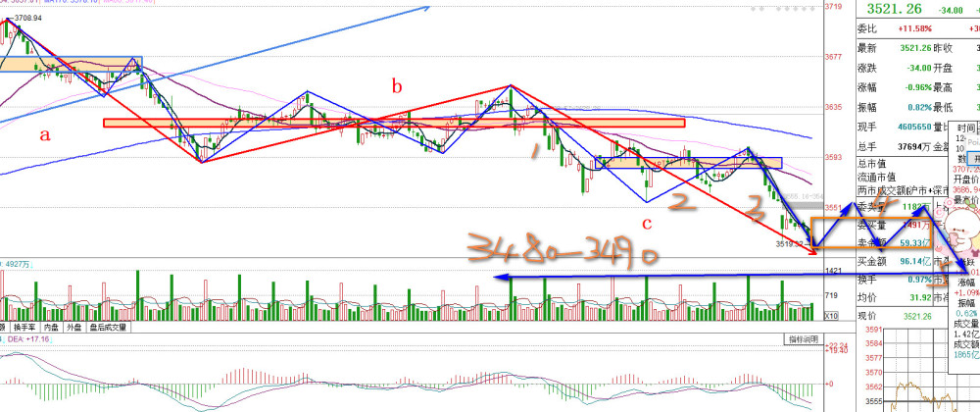This screenshot has width=980, height=412.
Task: Select the 盘后成交量 tab
Action: (107, 329)
